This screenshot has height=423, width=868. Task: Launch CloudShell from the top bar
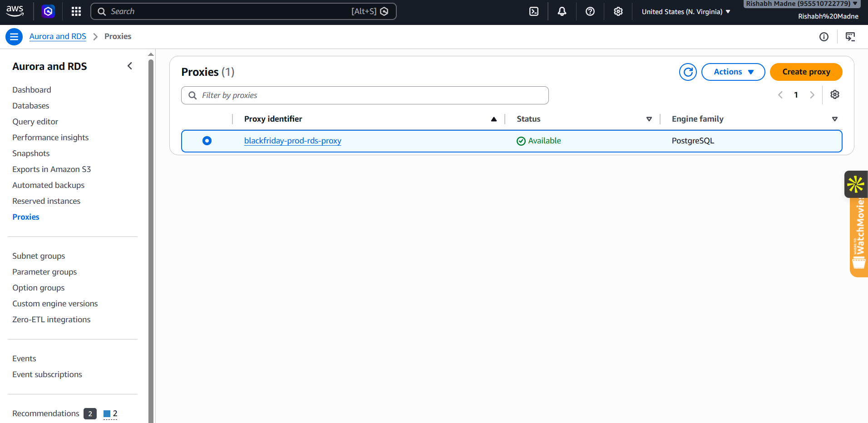tap(534, 11)
